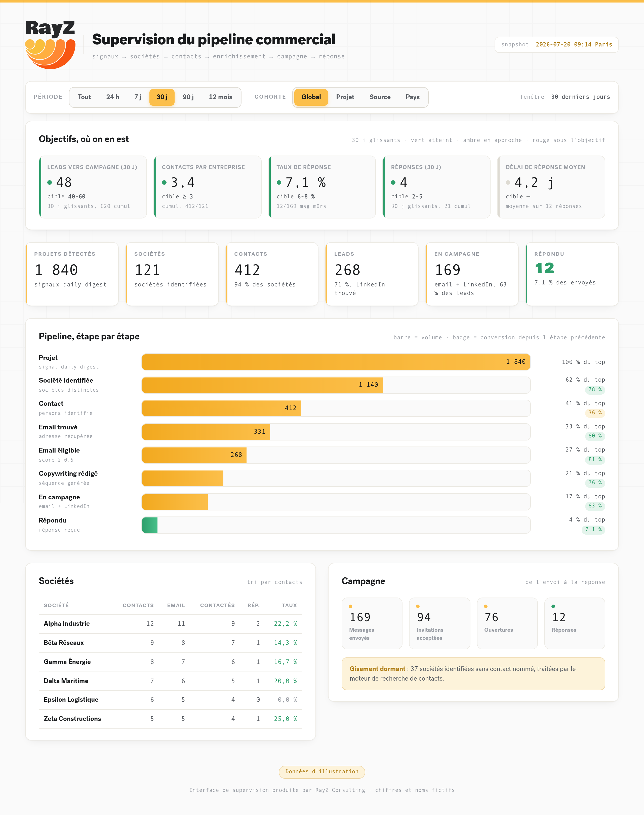The width and height of the screenshot is (644, 815).
Task: Select the Zeta Constructions row
Action: coord(170,719)
